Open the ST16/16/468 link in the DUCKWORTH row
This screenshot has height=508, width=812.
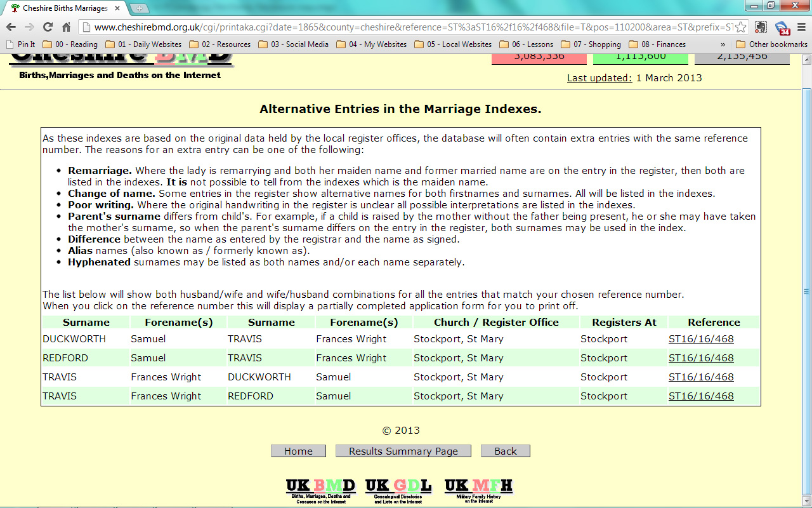(701, 338)
